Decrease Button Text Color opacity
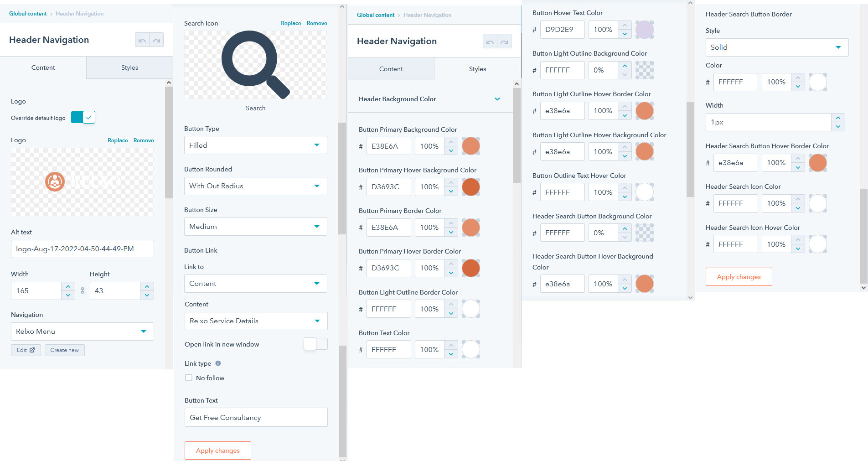Viewport: 868px width, 461px height. 451,354
